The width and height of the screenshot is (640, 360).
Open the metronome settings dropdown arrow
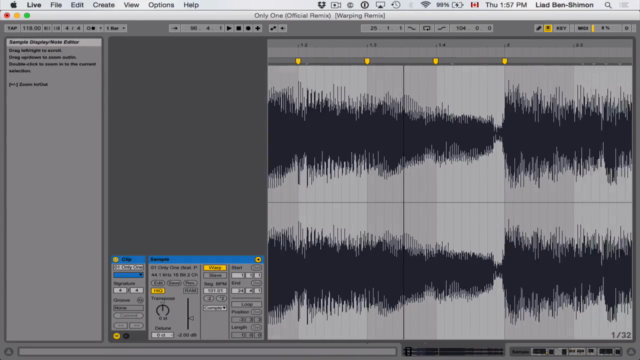pos(100,28)
